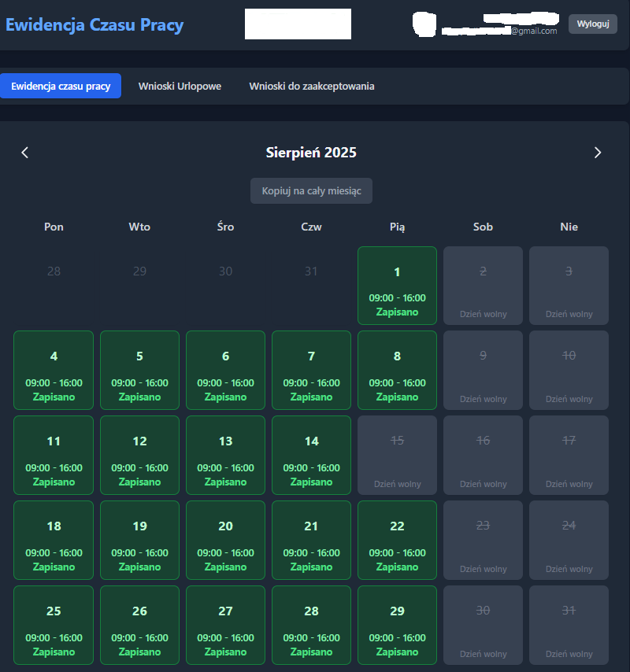Open day 8 saved entry
The height and width of the screenshot is (672, 630).
pos(397,371)
